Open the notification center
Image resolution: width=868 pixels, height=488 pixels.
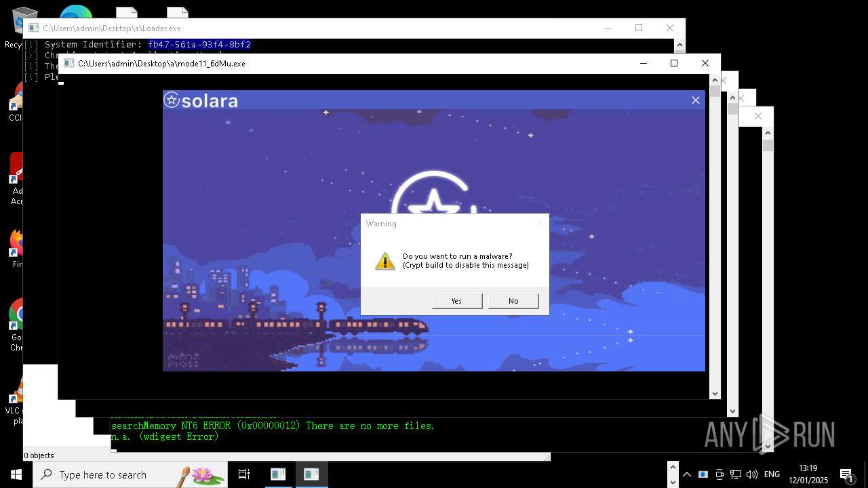click(x=846, y=474)
